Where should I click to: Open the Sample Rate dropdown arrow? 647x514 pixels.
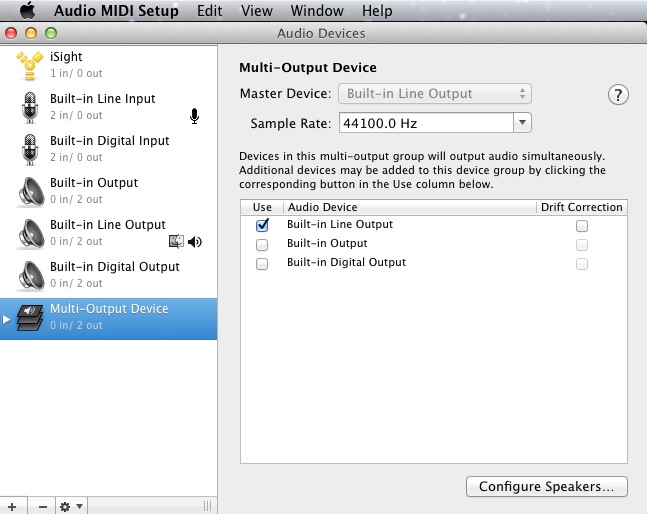522,123
